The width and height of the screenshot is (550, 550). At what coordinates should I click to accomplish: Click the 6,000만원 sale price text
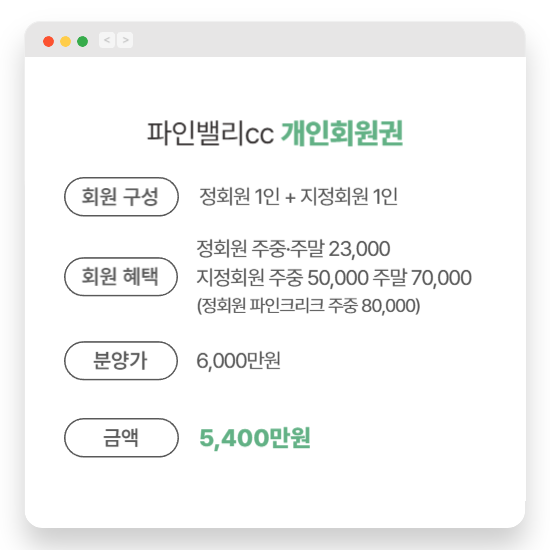pyautogui.click(x=239, y=361)
